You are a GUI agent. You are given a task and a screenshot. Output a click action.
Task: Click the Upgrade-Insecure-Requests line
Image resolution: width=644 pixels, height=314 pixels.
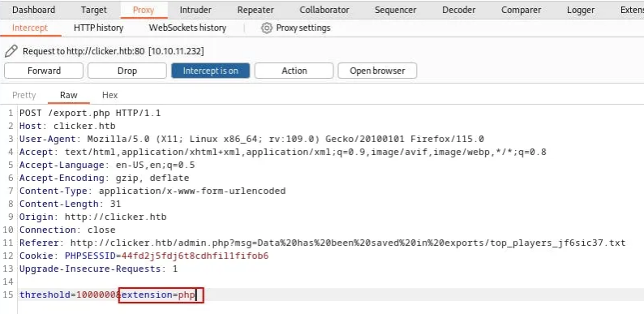(x=99, y=269)
